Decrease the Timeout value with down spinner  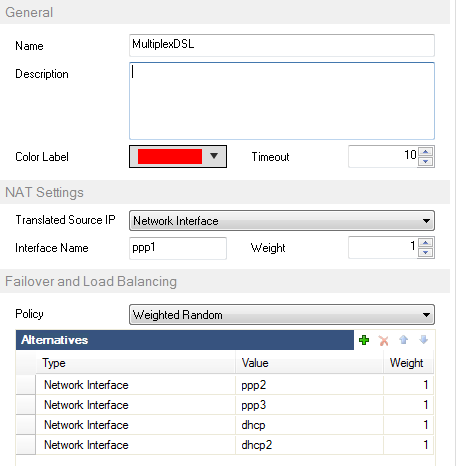(x=426, y=162)
